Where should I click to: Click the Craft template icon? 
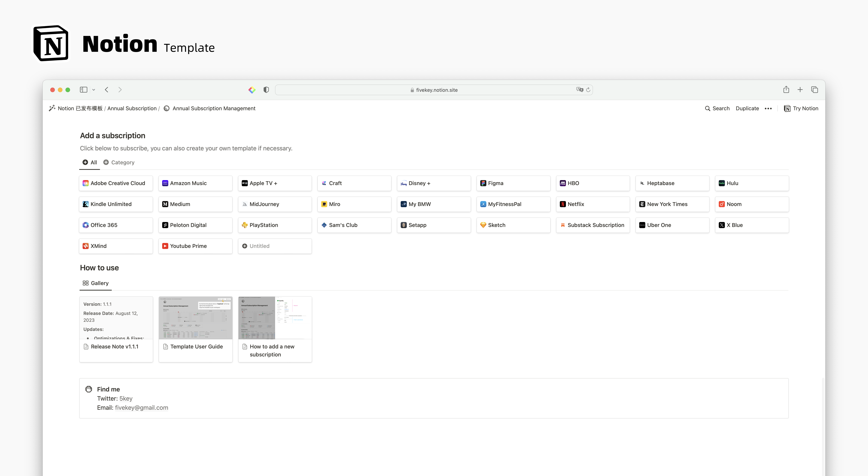(x=324, y=183)
